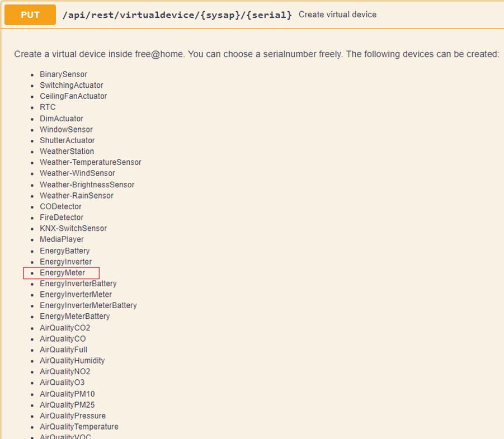The height and width of the screenshot is (439, 504).
Task: Select the AirQualityPM25 entry
Action: tap(67, 405)
